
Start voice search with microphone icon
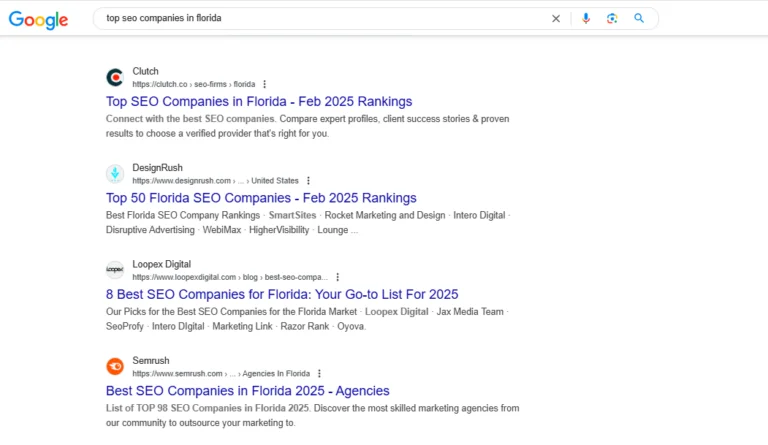[x=586, y=18]
